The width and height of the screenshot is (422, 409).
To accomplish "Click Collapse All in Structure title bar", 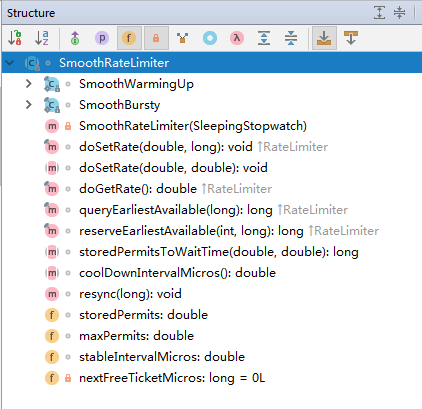I will tap(399, 13).
